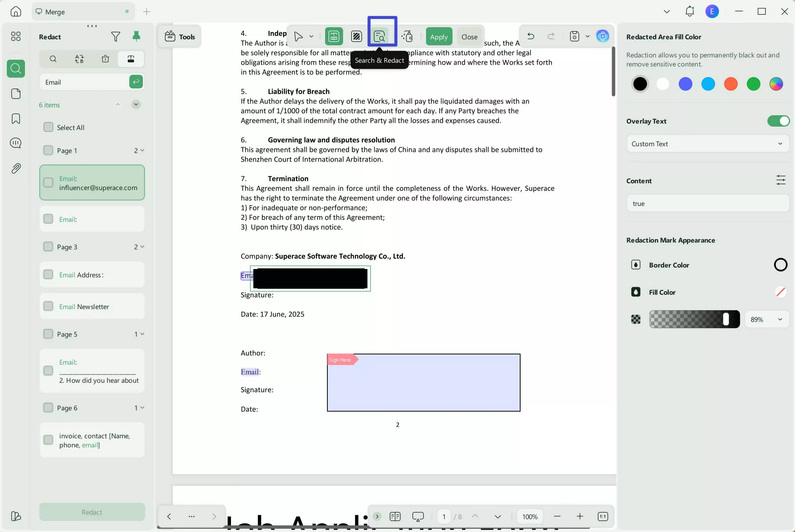
Task: Undo the last redaction action
Action: [x=531, y=36]
